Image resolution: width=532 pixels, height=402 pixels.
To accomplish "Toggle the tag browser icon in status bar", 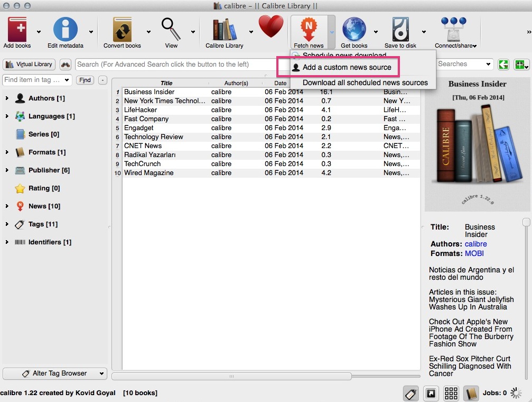I will point(410,394).
